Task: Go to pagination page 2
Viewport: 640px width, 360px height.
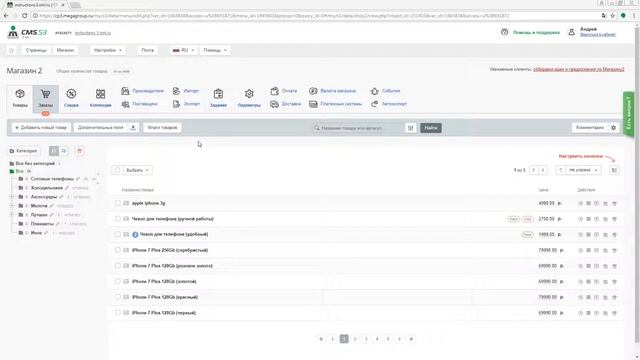Action: (x=355, y=339)
